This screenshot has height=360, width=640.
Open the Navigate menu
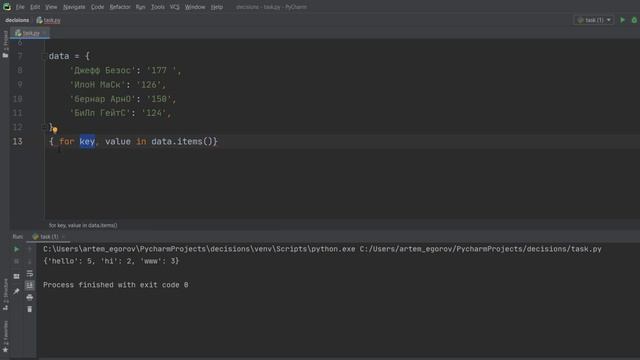(74, 7)
